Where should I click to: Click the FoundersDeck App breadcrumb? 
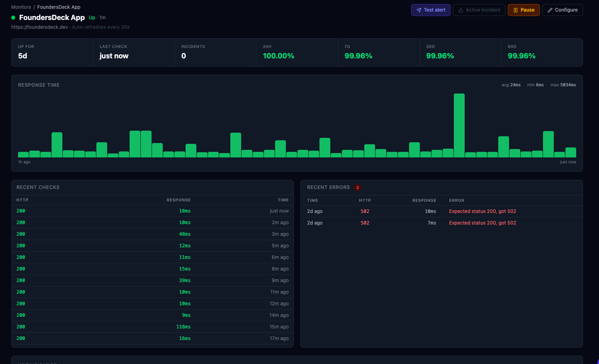pos(59,7)
